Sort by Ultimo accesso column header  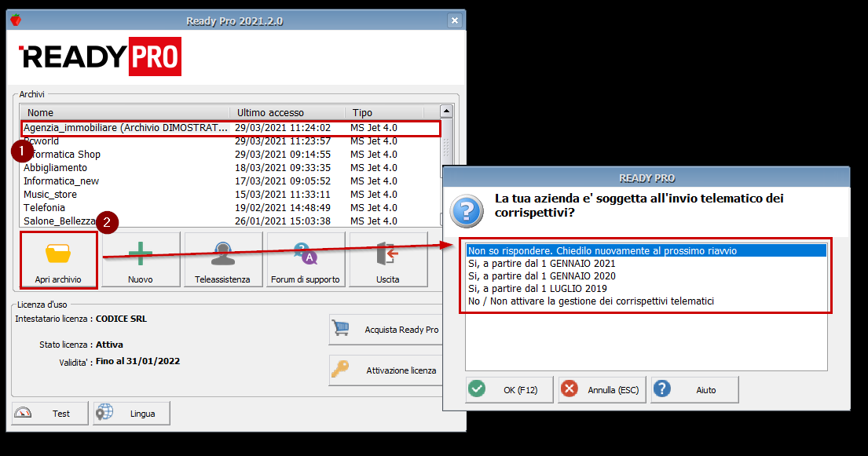288,112
